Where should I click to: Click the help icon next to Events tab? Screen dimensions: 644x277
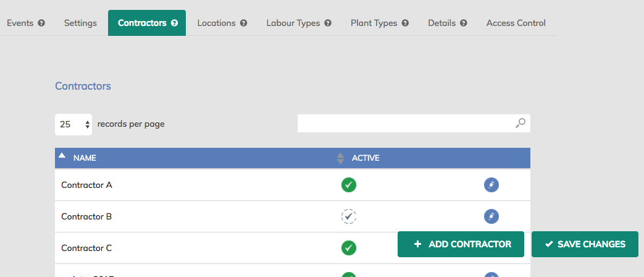pyautogui.click(x=41, y=23)
